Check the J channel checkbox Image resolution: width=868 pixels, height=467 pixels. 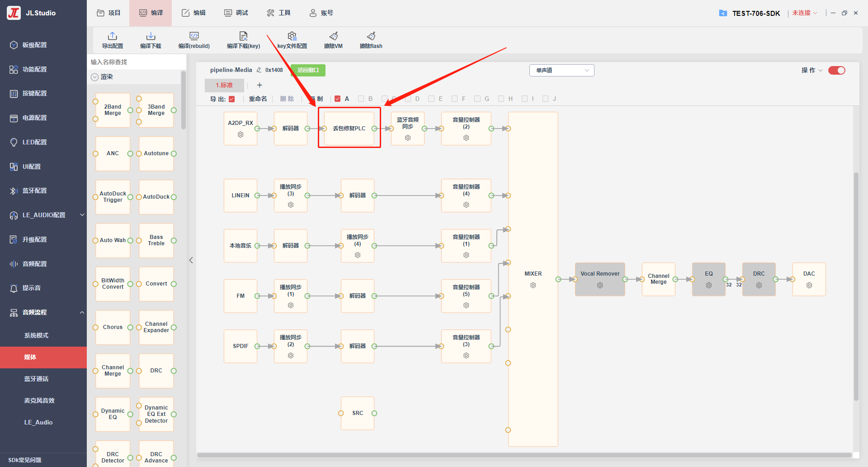pyautogui.click(x=545, y=99)
